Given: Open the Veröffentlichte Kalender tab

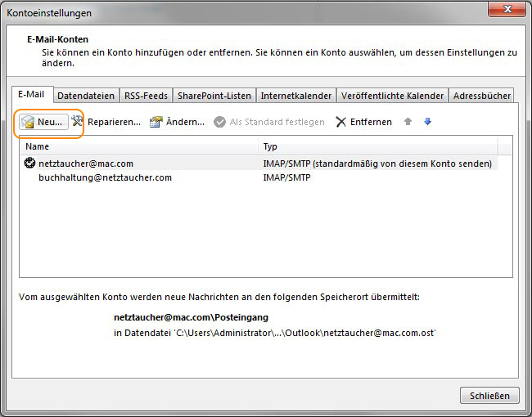Looking at the screenshot, I should [392, 96].
